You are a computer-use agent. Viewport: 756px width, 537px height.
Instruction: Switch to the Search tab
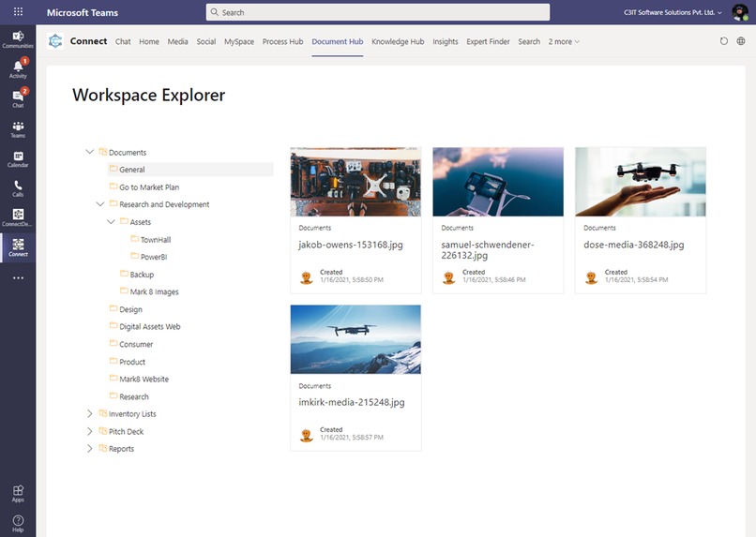pos(529,42)
